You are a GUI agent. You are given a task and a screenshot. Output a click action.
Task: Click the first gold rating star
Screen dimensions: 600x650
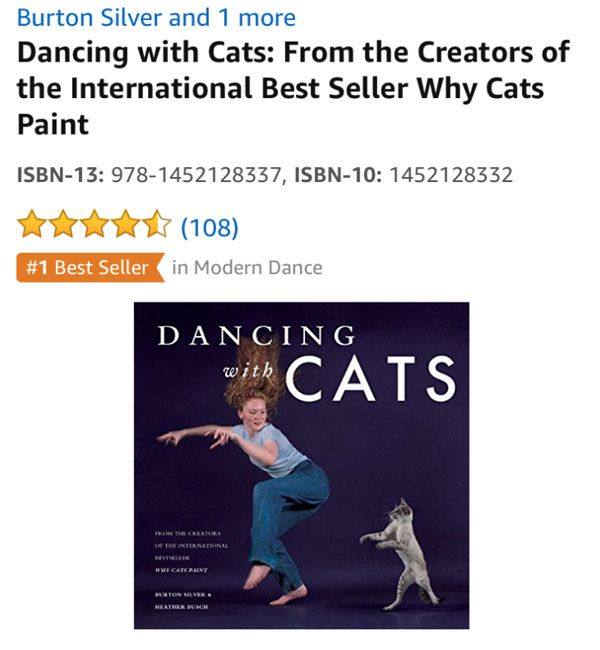[32, 226]
